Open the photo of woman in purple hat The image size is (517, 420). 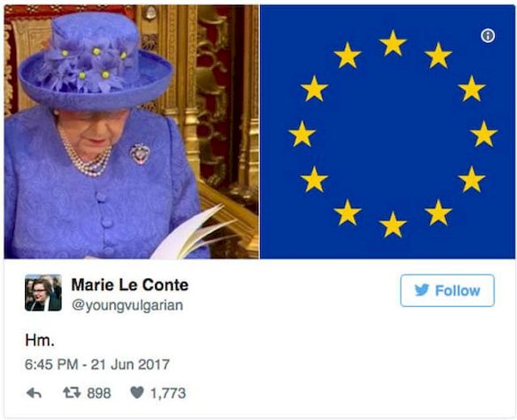[131, 132]
